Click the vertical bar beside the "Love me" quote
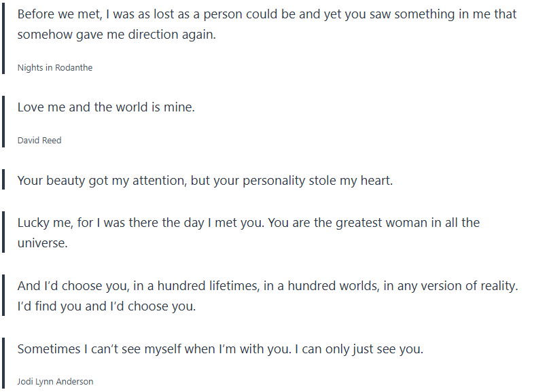 [x=4, y=122]
